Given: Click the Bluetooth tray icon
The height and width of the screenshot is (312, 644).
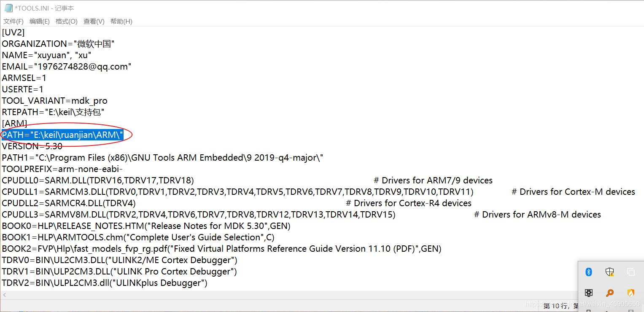Looking at the screenshot, I should coord(589,272).
